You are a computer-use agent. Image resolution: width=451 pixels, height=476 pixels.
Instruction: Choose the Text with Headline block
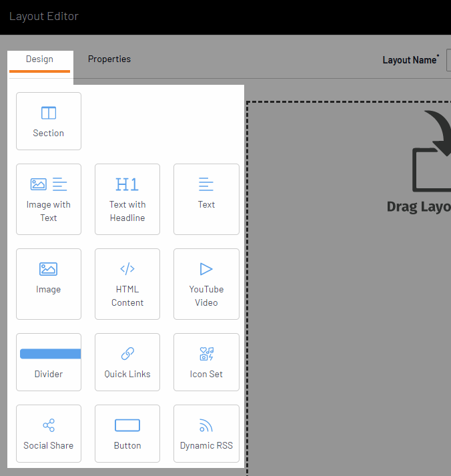[x=127, y=199]
